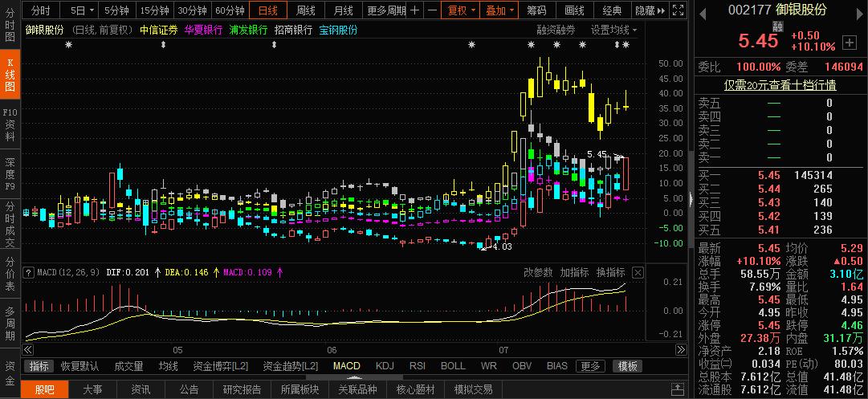Select BOLL indicator
This screenshot has height=399, width=868.
[453, 366]
